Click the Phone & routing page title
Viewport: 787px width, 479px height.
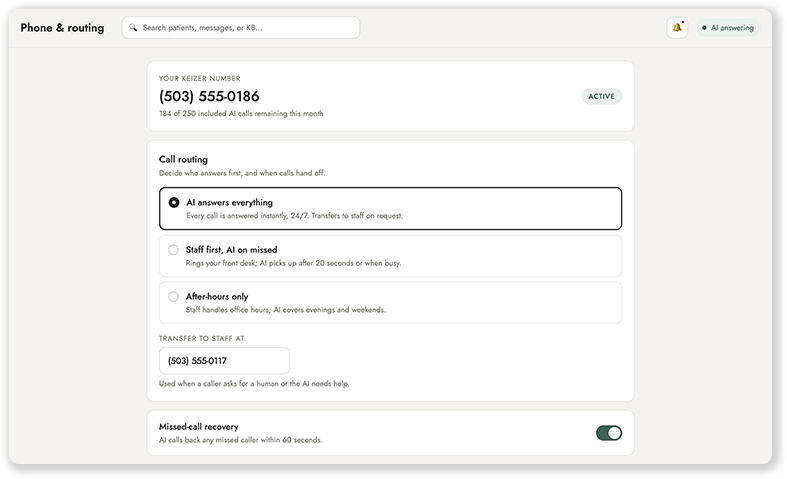coord(62,28)
